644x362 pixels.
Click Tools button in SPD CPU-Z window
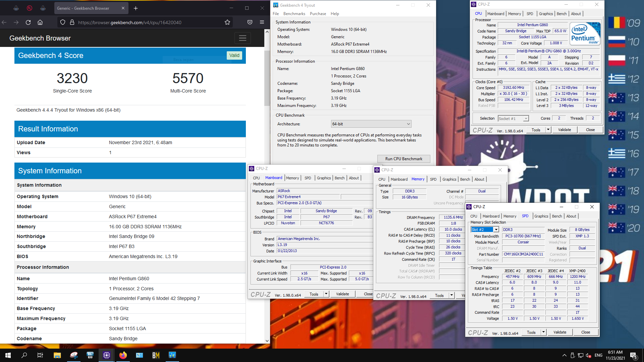(x=531, y=332)
